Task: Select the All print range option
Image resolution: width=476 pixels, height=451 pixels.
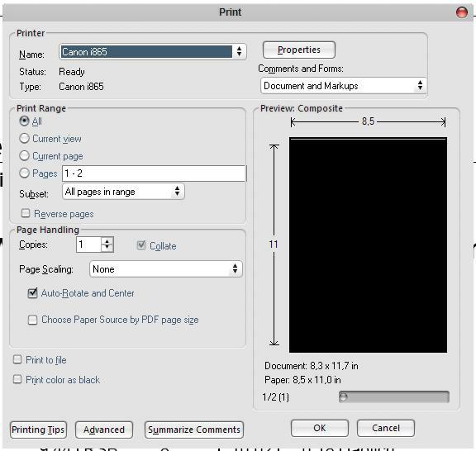Action: click(24, 121)
